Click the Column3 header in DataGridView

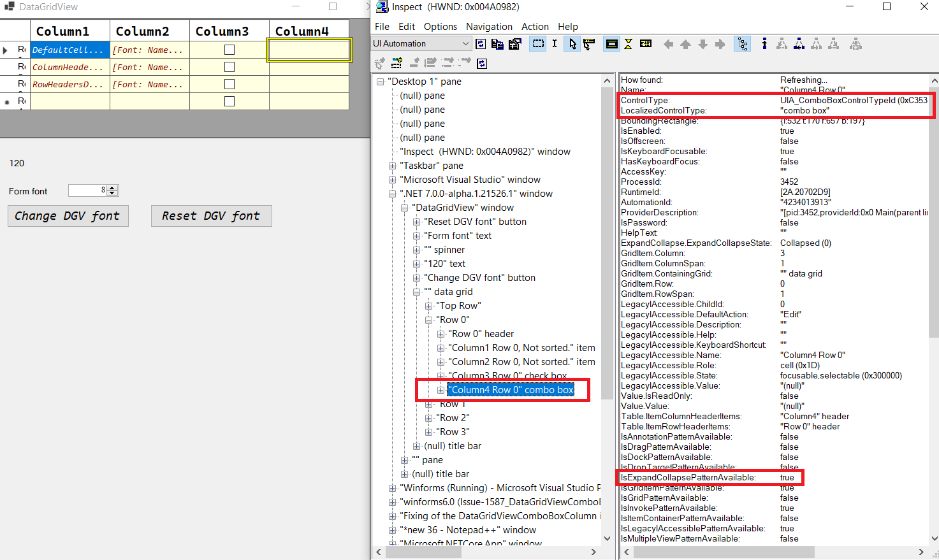(x=229, y=31)
